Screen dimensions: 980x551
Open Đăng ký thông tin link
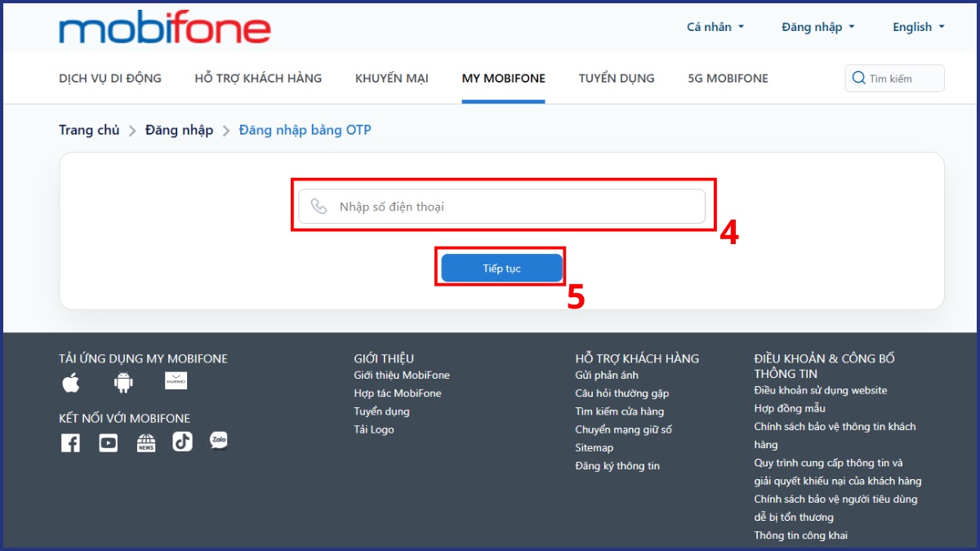(617, 466)
